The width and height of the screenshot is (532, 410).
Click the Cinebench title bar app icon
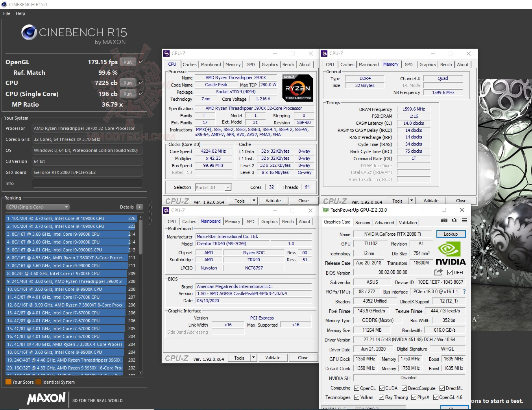(4, 4)
